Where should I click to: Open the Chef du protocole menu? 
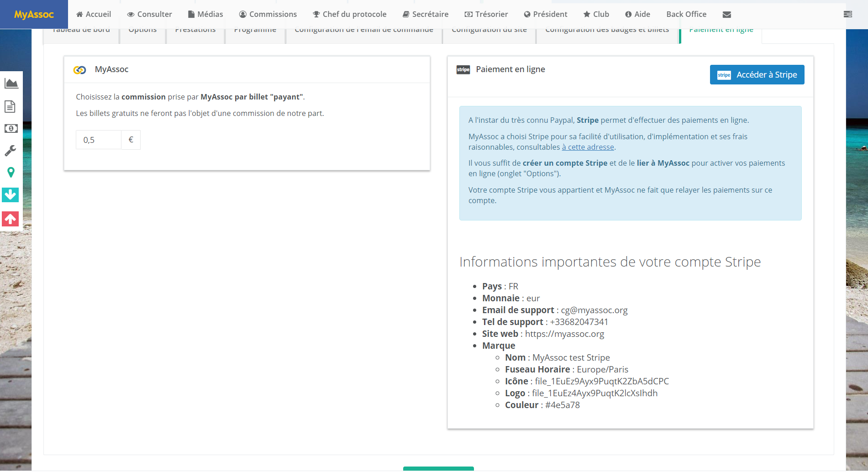349,14
